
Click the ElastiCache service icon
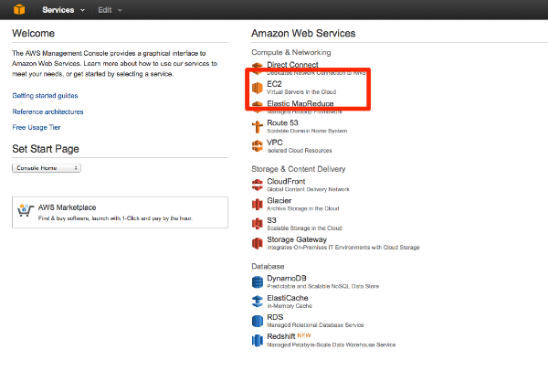tap(258, 302)
